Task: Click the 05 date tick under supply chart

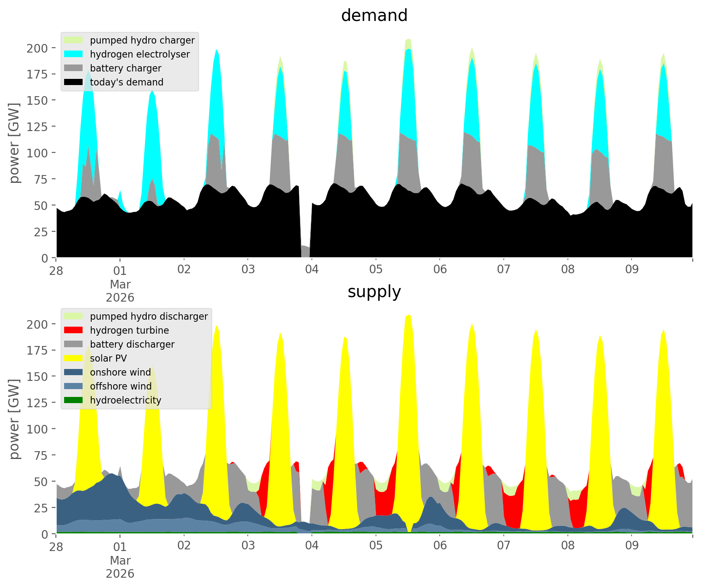Action: (x=376, y=546)
